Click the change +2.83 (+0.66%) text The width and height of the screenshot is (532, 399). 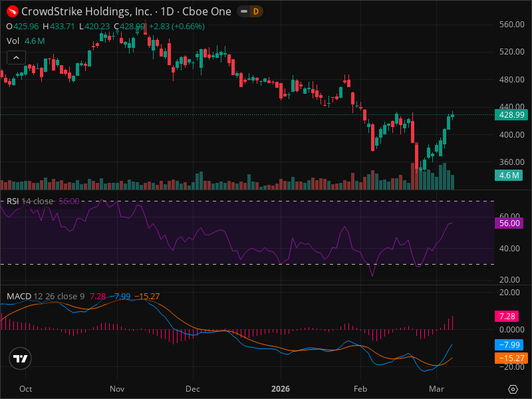[x=177, y=27]
